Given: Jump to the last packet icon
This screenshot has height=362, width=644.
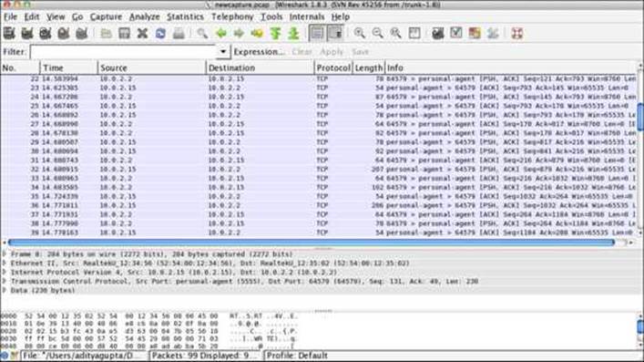Looking at the screenshot, I should (293, 34).
